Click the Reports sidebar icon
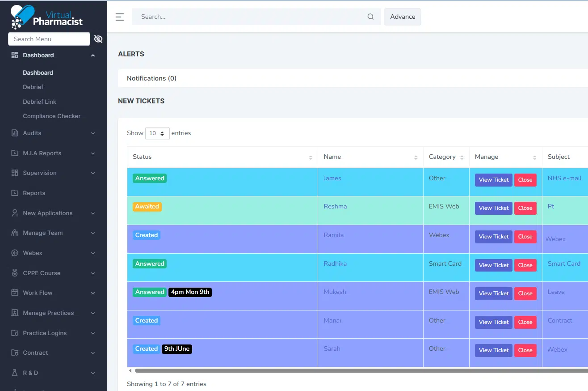The height and width of the screenshot is (391, 588). tap(15, 193)
